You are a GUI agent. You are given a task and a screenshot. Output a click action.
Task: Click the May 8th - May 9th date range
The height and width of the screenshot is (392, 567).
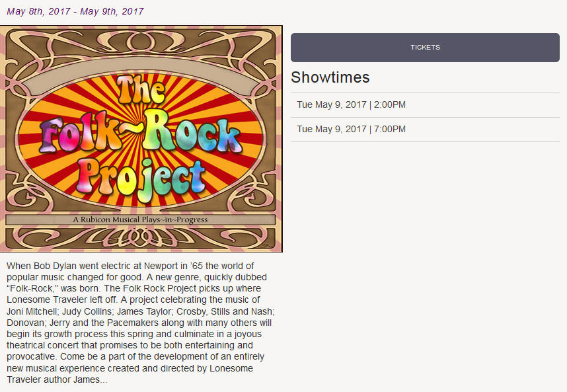(75, 11)
